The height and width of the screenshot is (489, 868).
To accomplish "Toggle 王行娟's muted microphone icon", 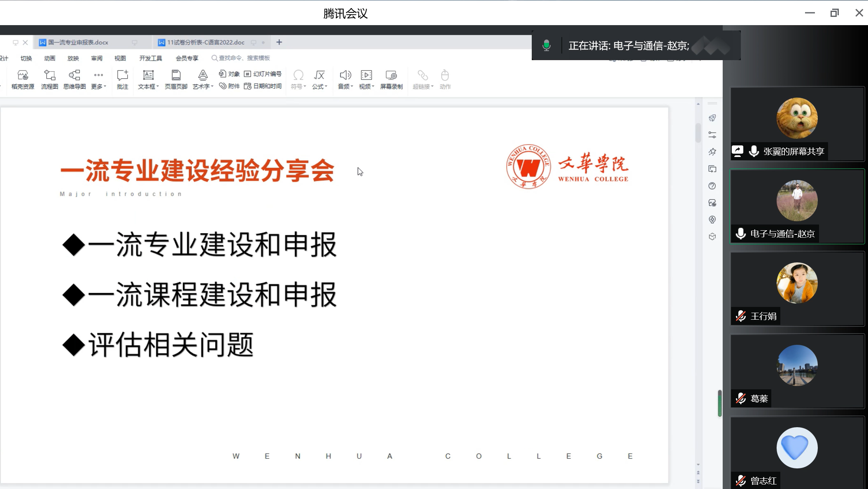I will coord(741,316).
